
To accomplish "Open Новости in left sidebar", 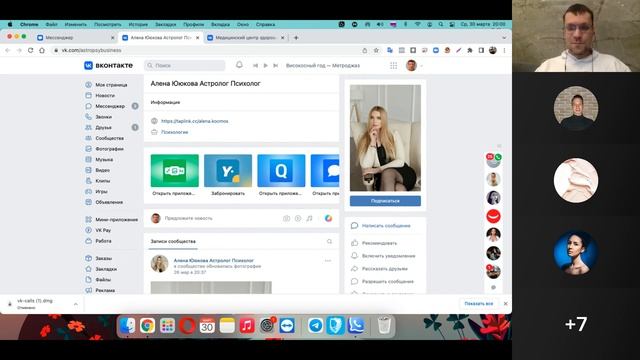I will [x=100, y=96].
